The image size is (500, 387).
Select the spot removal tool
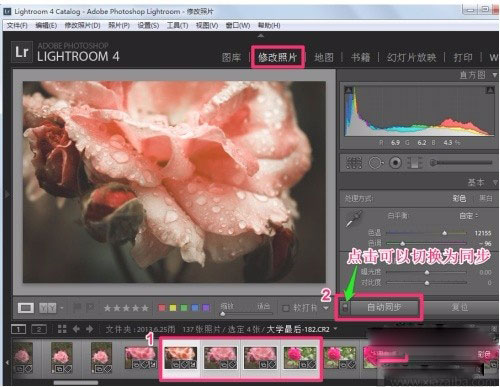tap(376, 163)
